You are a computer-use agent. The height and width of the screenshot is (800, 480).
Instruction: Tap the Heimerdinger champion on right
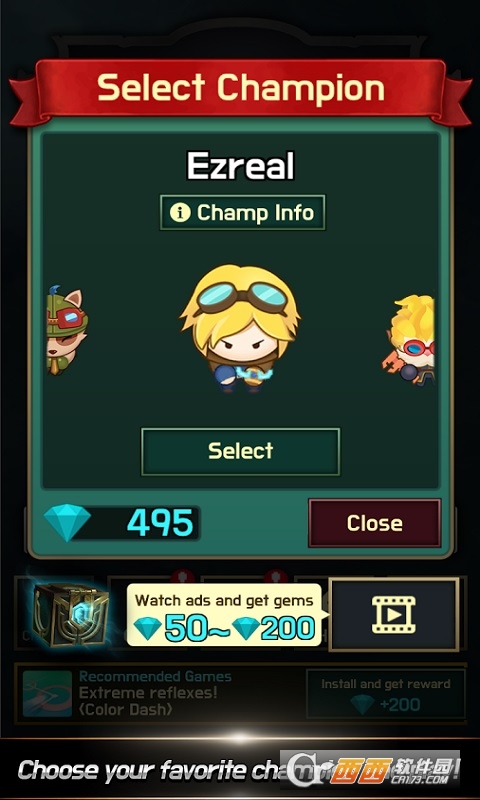pos(409,340)
